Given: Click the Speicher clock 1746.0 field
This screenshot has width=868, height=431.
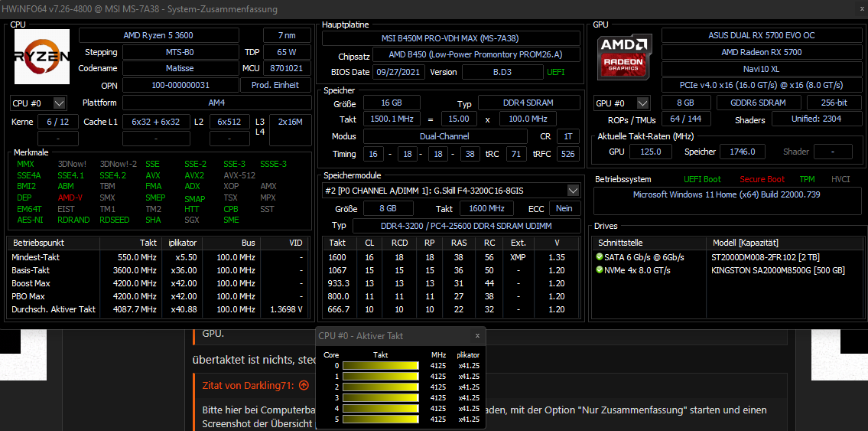Looking at the screenshot, I should [x=743, y=152].
